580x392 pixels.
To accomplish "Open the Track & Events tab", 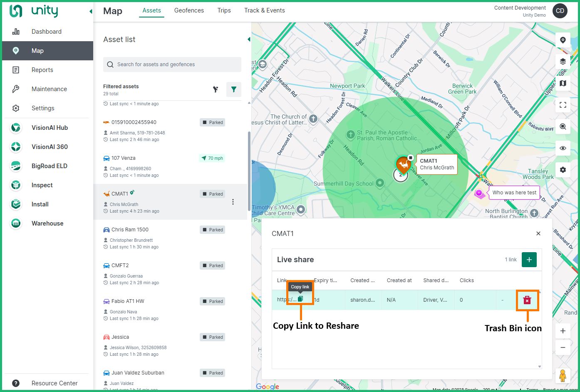I will pos(264,10).
